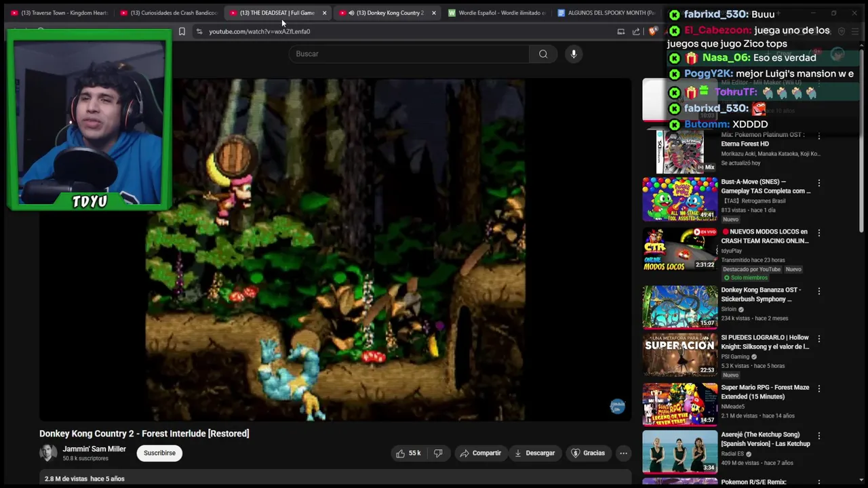Click like count 55 k
The image size is (868, 488).
(x=414, y=453)
